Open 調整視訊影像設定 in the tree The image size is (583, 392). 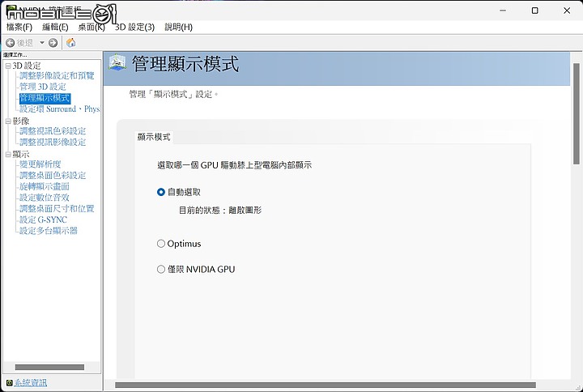click(53, 142)
